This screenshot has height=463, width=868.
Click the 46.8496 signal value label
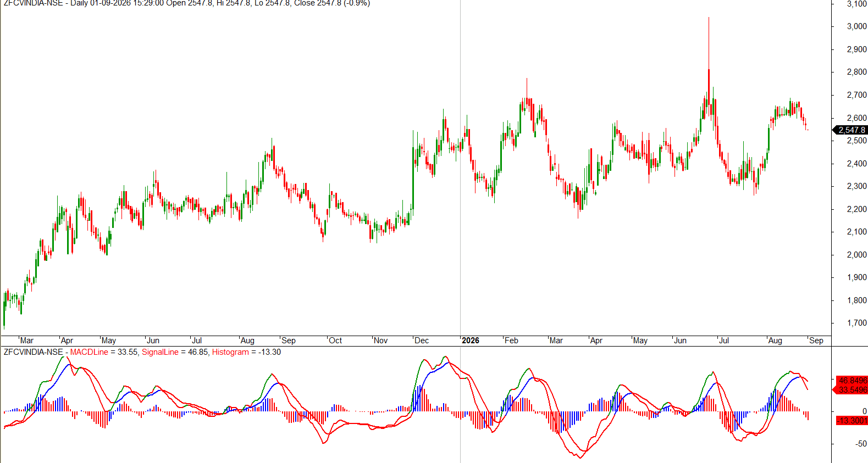852,380
